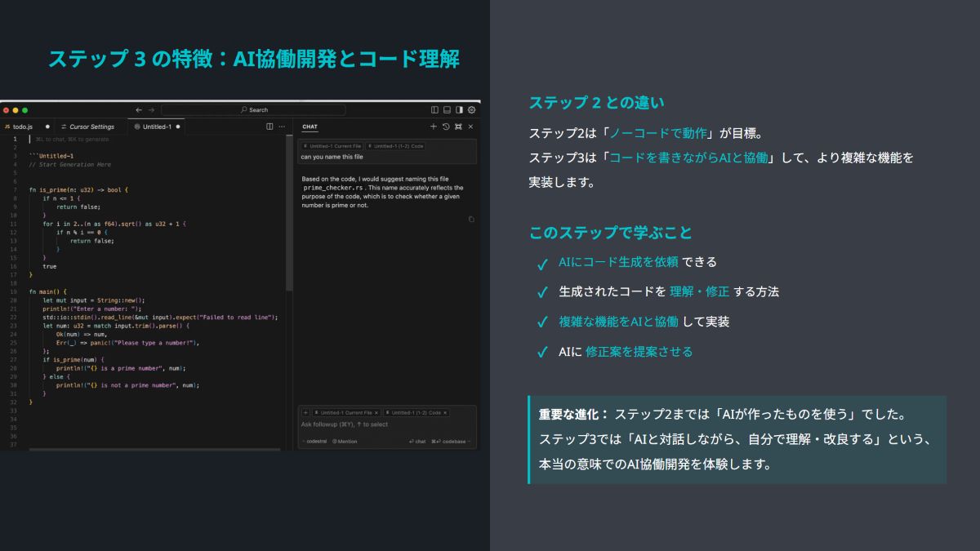This screenshot has height=551, width=980.
Task: Add context with plus in followup box
Action: 305,413
